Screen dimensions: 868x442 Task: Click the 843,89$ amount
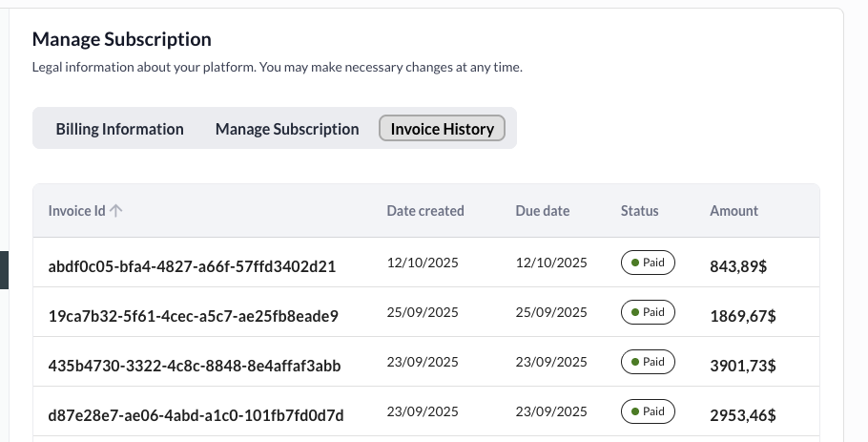(738, 267)
